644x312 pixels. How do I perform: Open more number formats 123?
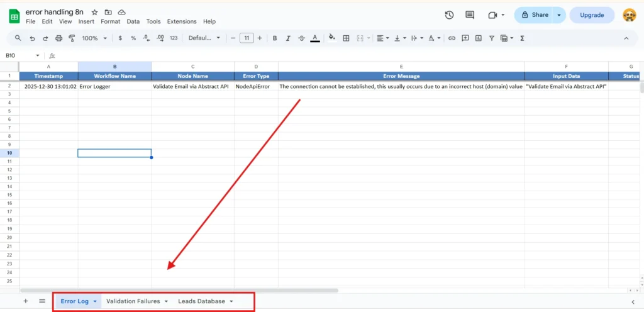(174, 38)
